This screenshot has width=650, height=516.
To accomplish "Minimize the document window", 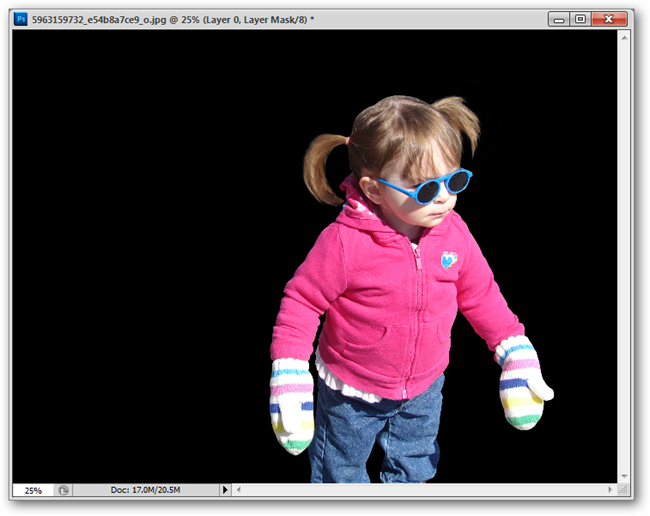I will [x=559, y=19].
